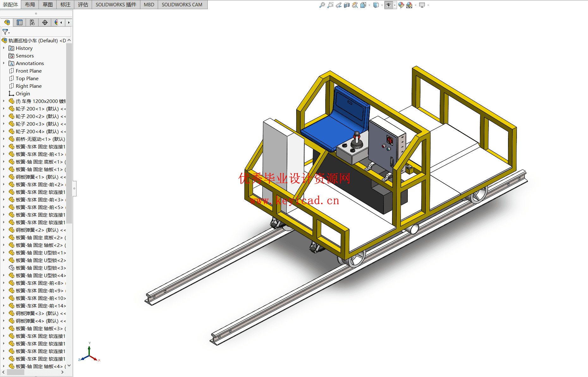
Task: Click the Edit Appearance icon
Action: [x=401, y=5]
